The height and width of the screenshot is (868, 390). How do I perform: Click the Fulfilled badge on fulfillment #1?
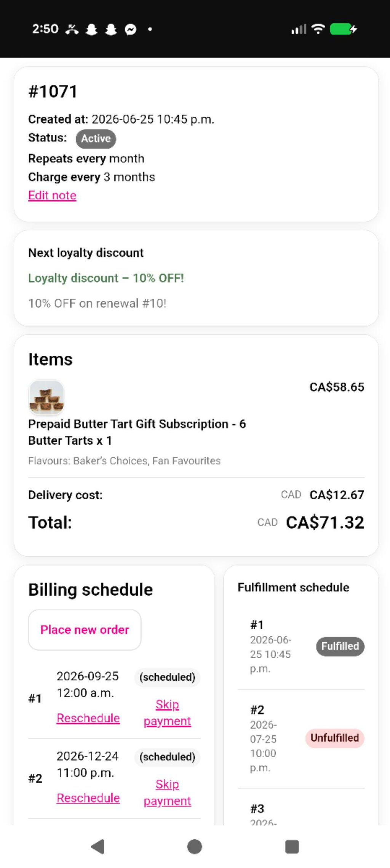[340, 646]
